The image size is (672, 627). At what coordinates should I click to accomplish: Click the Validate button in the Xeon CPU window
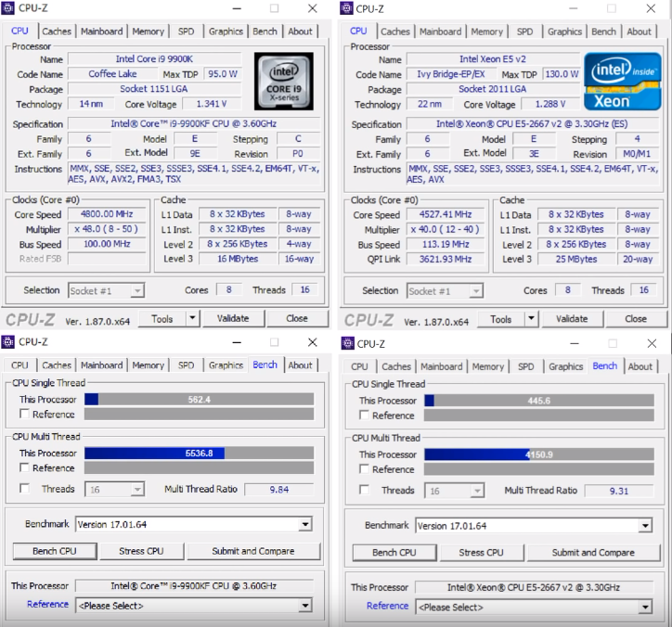pyautogui.click(x=572, y=319)
